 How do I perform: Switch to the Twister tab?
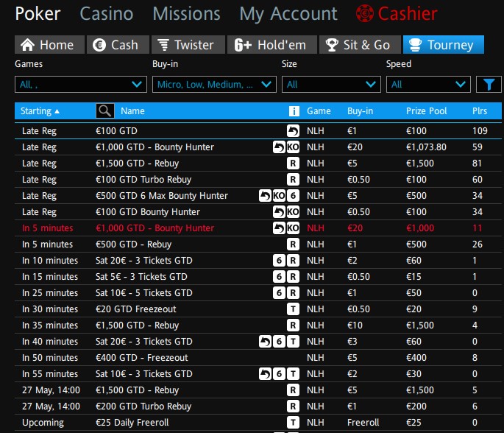click(x=188, y=45)
